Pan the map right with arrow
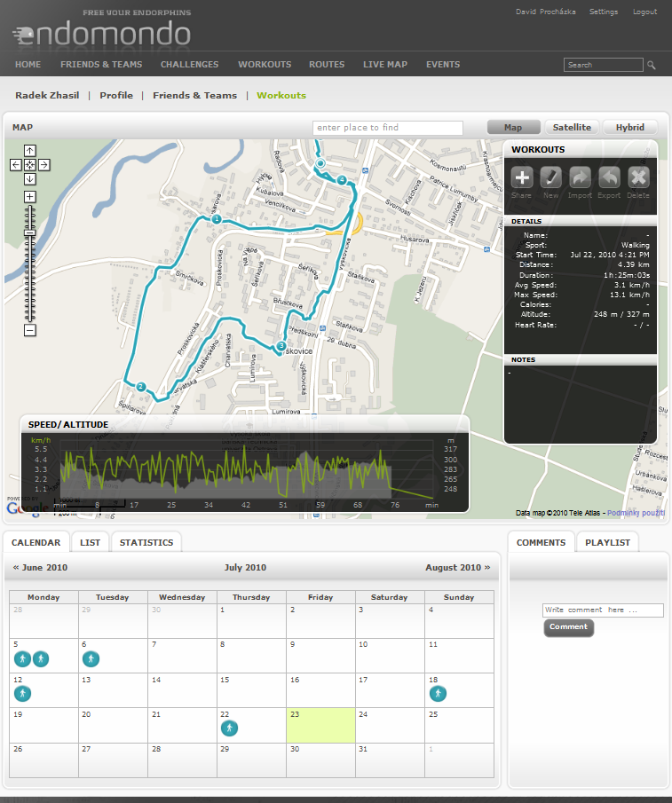Screen dimensions: 672x803 44,165
